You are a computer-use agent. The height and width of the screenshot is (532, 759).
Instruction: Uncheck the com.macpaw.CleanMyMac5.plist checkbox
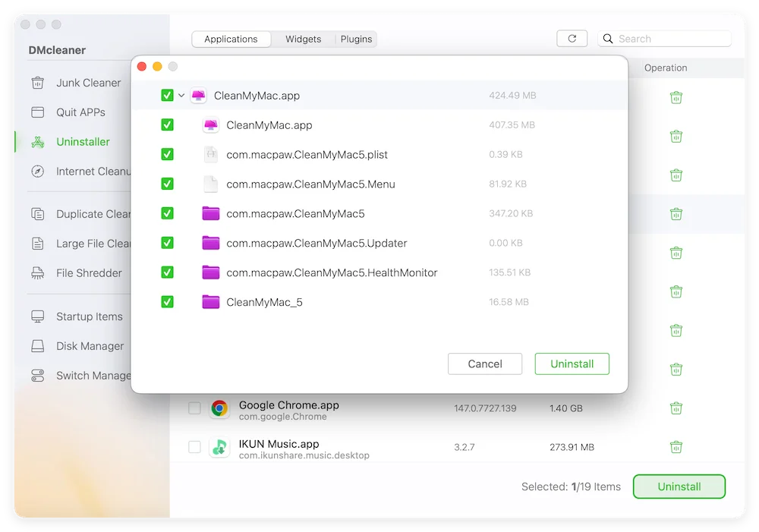(167, 154)
